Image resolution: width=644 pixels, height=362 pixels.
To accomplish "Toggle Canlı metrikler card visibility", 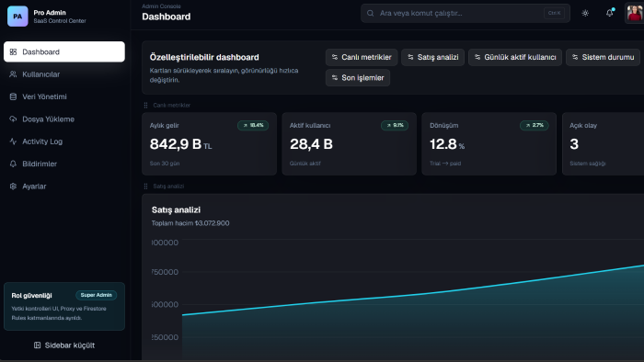I will point(362,57).
